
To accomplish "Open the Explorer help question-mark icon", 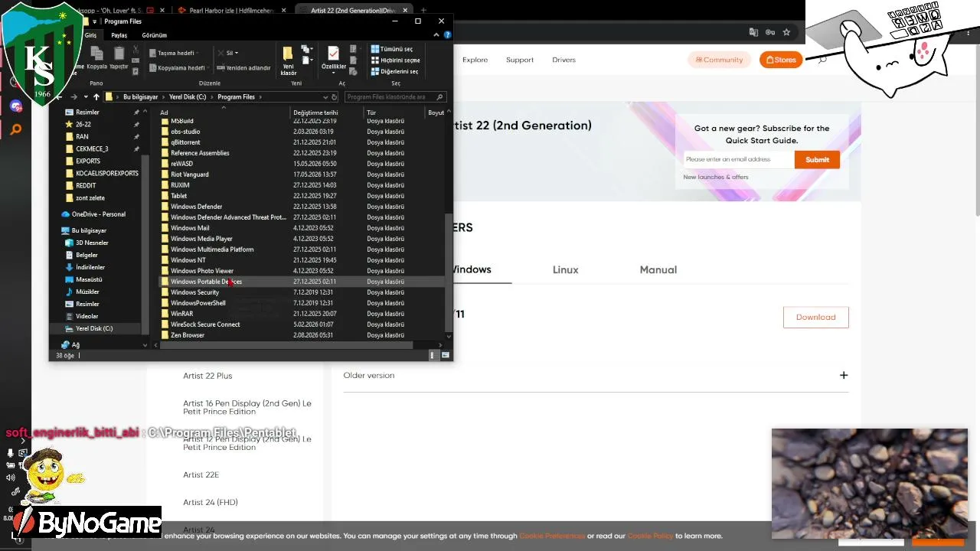I will (x=448, y=35).
